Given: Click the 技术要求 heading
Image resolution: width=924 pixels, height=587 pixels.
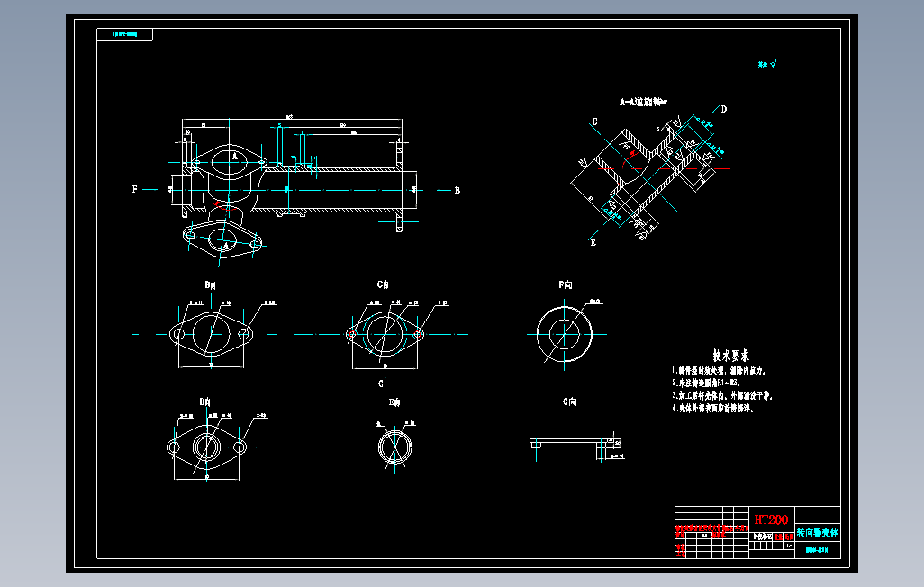Looking at the screenshot, I should click(x=730, y=356).
